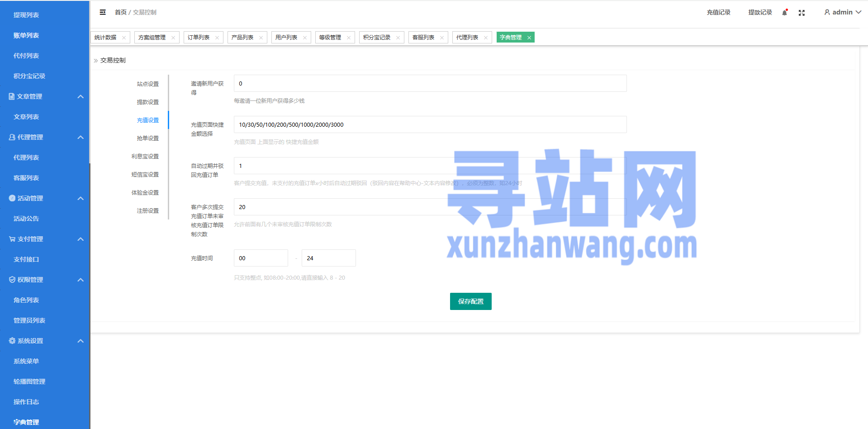Close the 订单列表 tab with its X

pyautogui.click(x=217, y=38)
